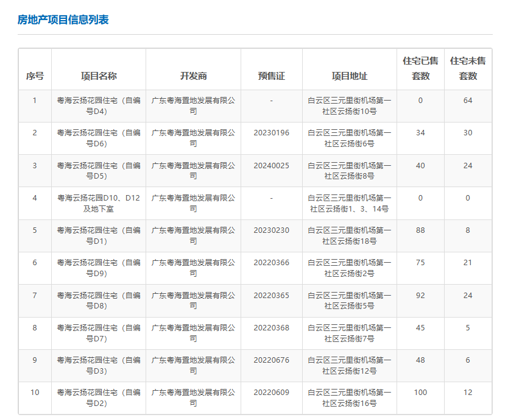Image resolution: width=508 pixels, height=420 pixels.
Task: Open project 粤海云扬花园住宅 (自编号D2)
Action: 99,398
